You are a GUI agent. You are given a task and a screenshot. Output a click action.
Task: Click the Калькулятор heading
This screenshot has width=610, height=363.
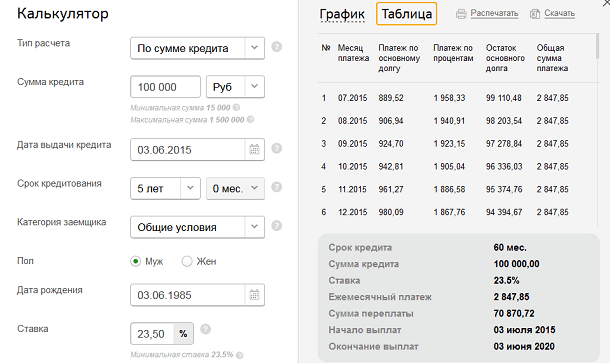(63, 14)
